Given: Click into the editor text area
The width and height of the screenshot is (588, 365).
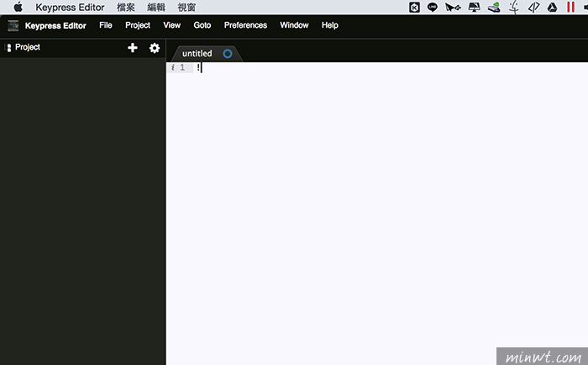Looking at the screenshot, I should pos(377,214).
